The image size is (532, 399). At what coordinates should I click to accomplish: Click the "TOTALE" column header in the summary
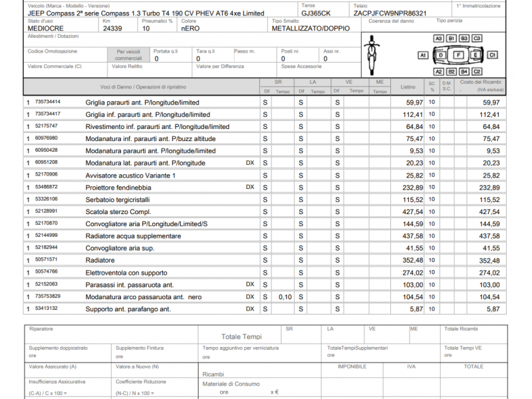pyautogui.click(x=473, y=367)
